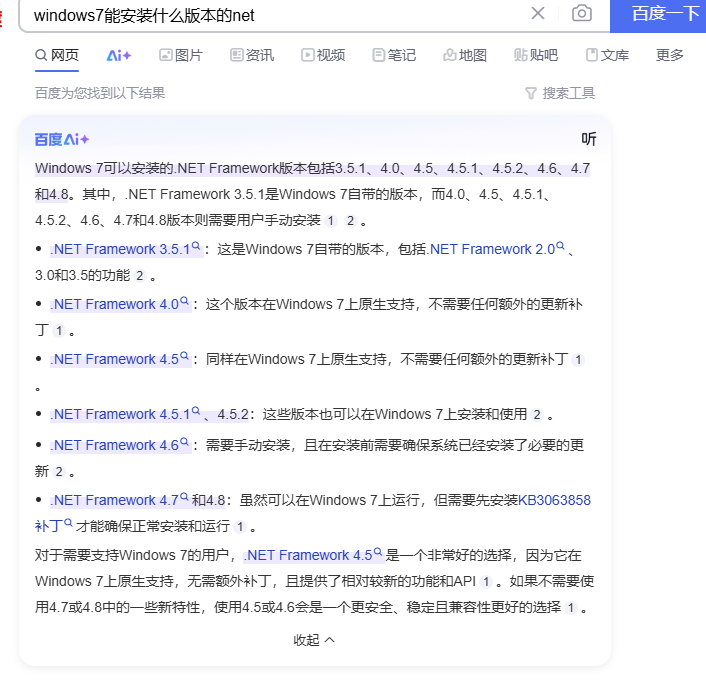Expand the 更多 menu

(x=670, y=55)
